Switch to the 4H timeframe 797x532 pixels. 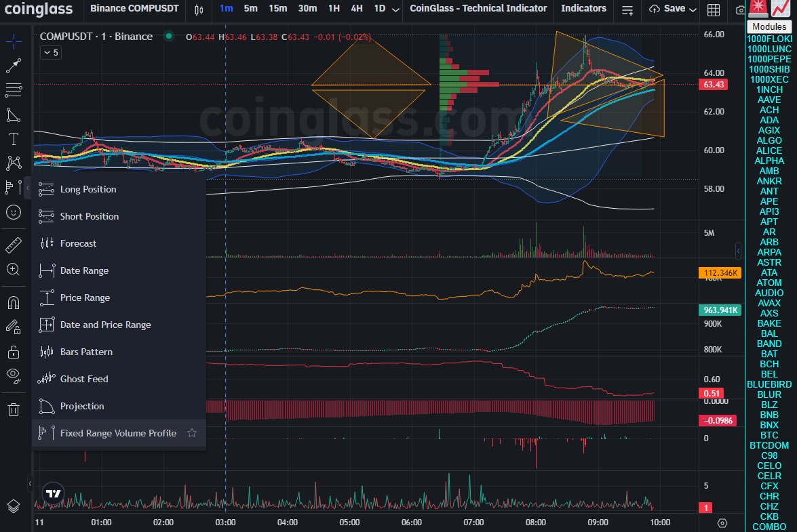click(357, 9)
